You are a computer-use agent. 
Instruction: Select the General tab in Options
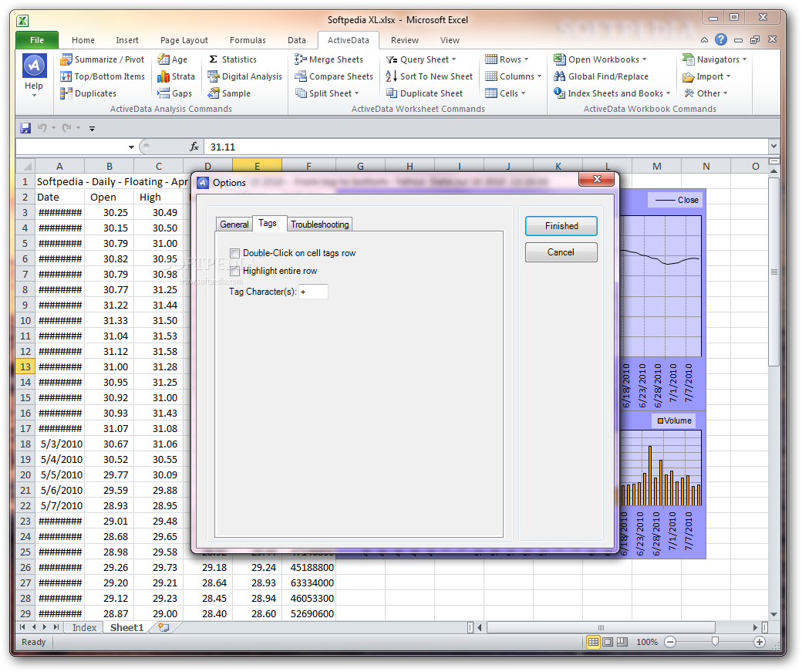pyautogui.click(x=234, y=225)
